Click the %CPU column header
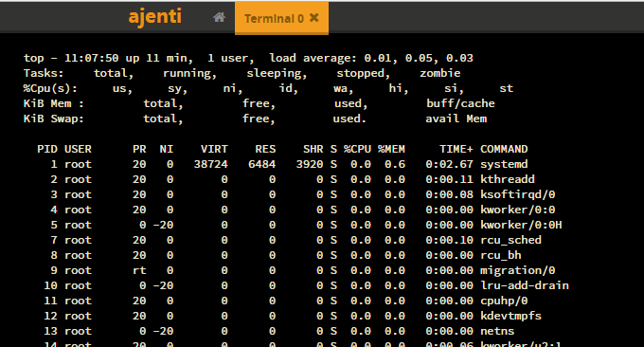This screenshot has width=644, height=347. tap(357, 149)
